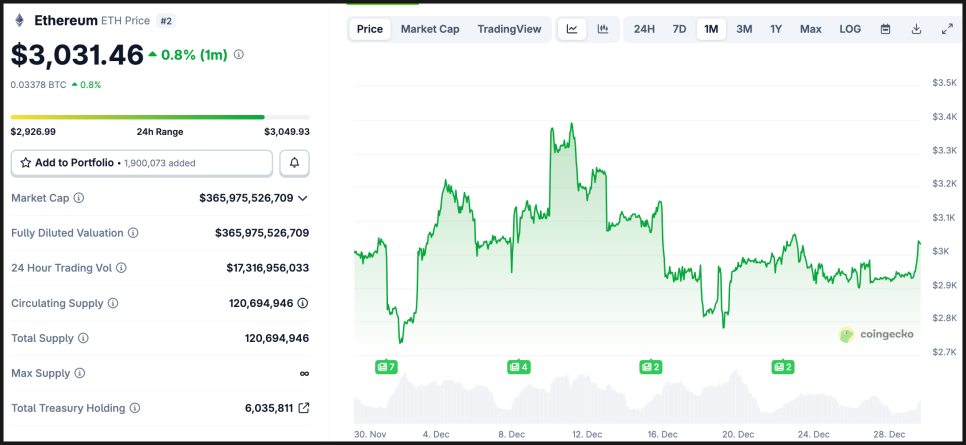
Task: Select the 24H time range
Action: [x=645, y=29]
